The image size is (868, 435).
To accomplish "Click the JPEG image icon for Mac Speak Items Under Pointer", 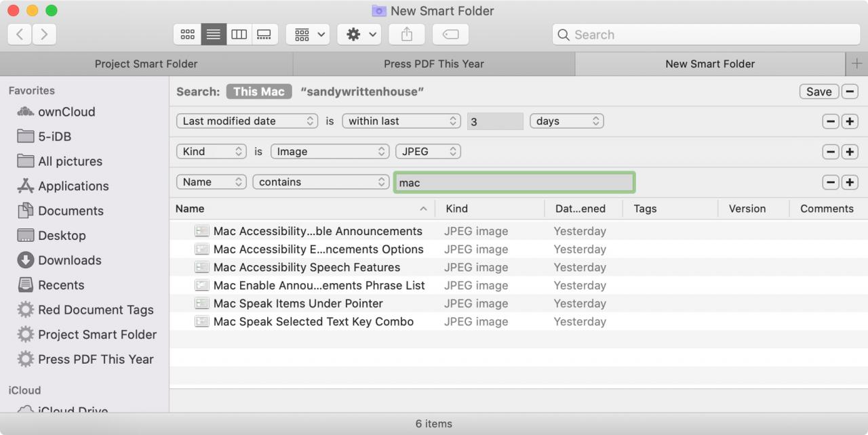I will (x=201, y=304).
